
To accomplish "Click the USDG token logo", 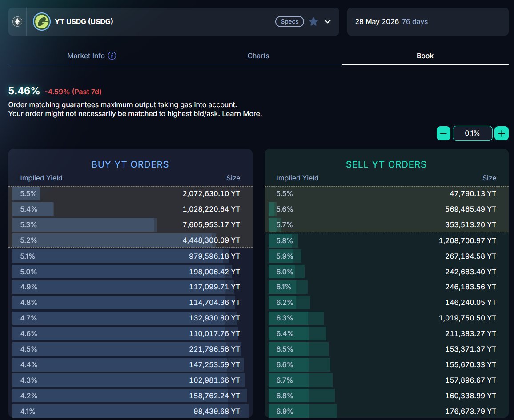I will [x=42, y=22].
